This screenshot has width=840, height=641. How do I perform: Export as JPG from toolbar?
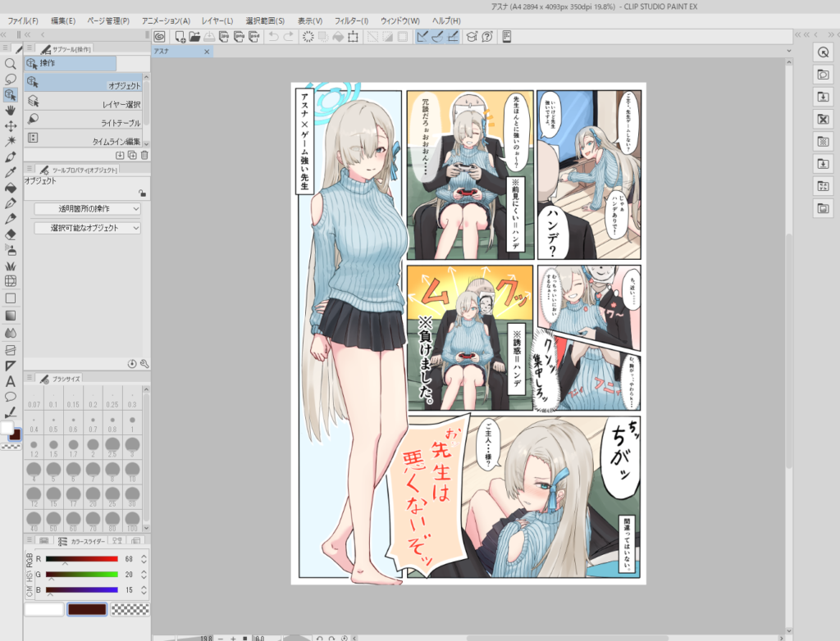[x=224, y=36]
